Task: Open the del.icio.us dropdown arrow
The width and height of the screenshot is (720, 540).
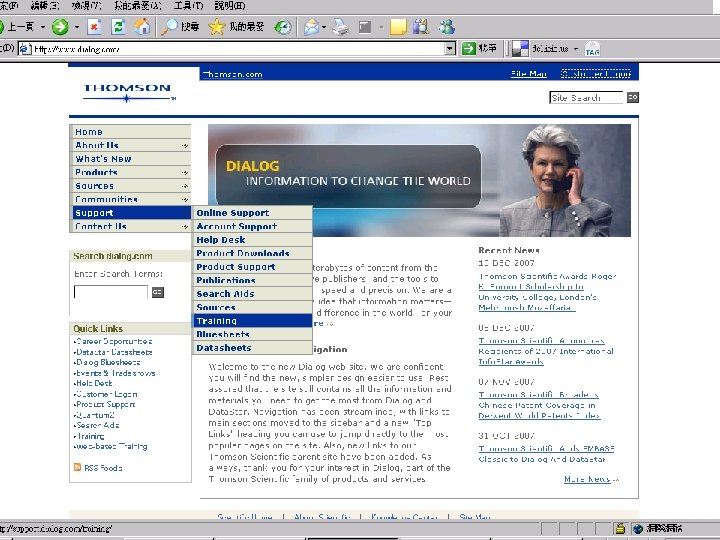Action: (575, 49)
